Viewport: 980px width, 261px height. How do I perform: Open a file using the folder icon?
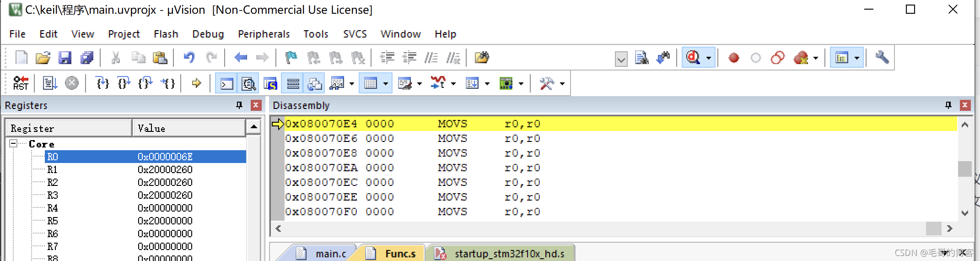pyautogui.click(x=43, y=58)
